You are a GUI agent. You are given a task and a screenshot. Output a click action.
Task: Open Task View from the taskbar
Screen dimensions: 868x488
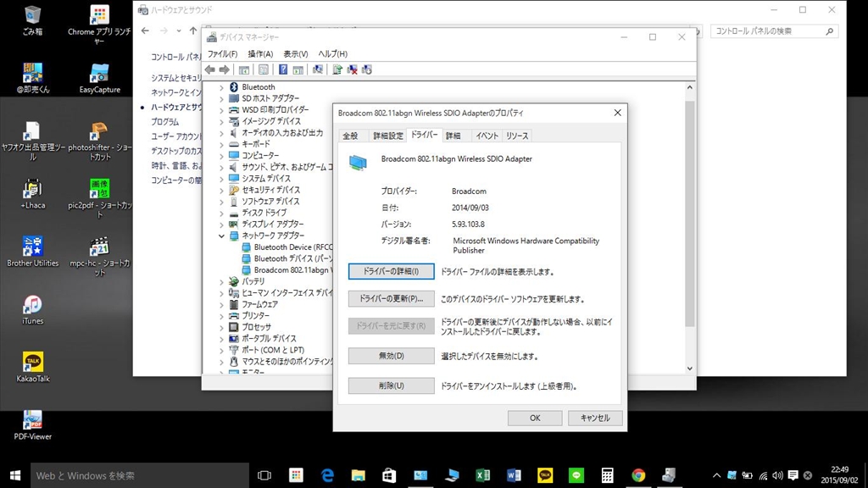264,475
